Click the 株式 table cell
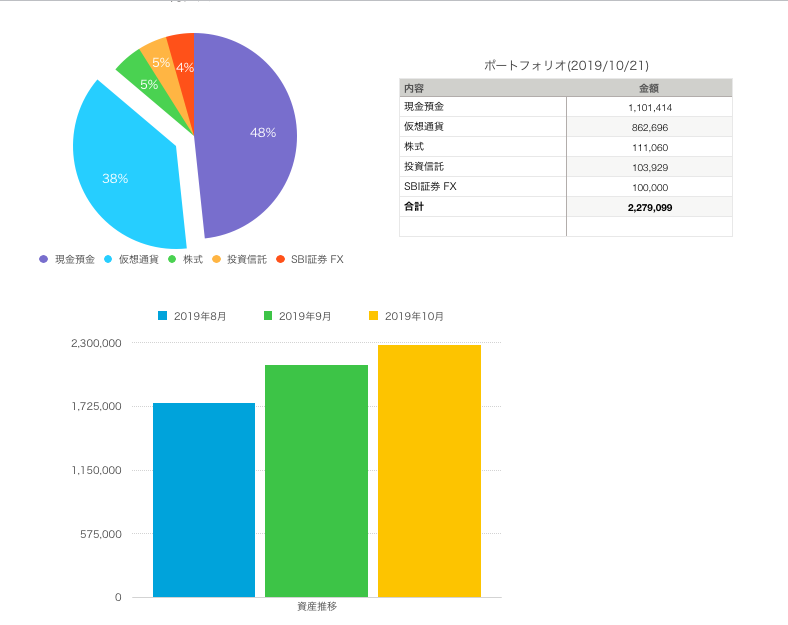 coord(483,147)
